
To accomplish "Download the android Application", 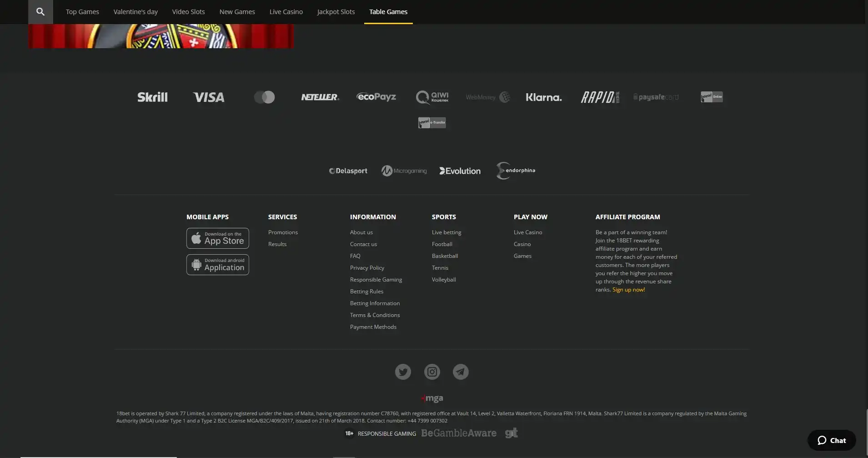I will click(x=217, y=265).
